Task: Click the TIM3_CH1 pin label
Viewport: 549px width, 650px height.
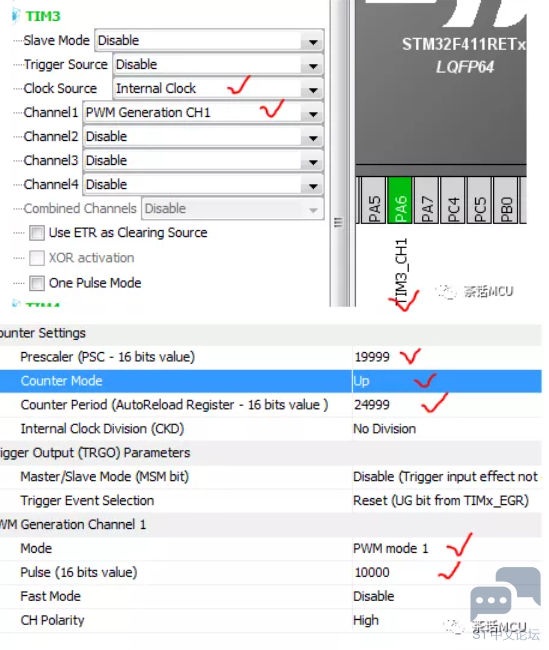Action: [401, 272]
